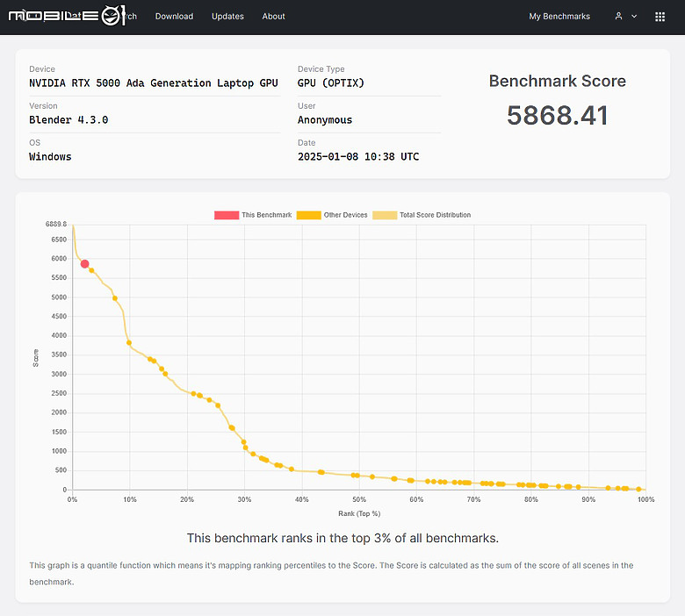The height and width of the screenshot is (616, 685).
Task: Select the Blender 4.3.0 version text
Action: 68,119
